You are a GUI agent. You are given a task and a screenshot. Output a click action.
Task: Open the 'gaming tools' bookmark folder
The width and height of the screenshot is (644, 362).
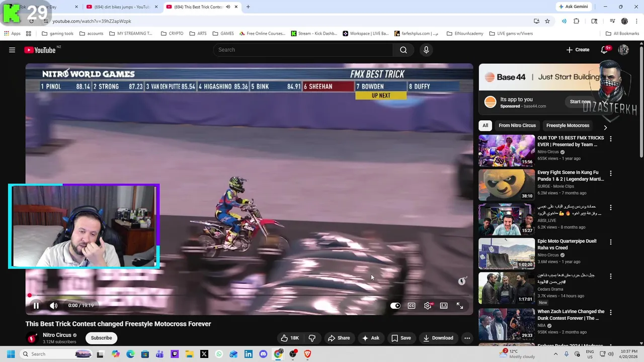coord(57,34)
